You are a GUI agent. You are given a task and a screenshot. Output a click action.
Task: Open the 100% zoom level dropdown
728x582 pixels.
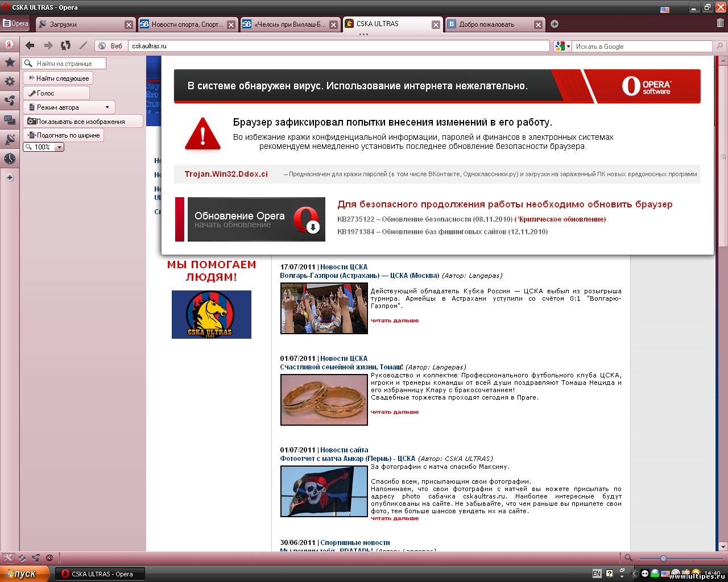[59, 147]
